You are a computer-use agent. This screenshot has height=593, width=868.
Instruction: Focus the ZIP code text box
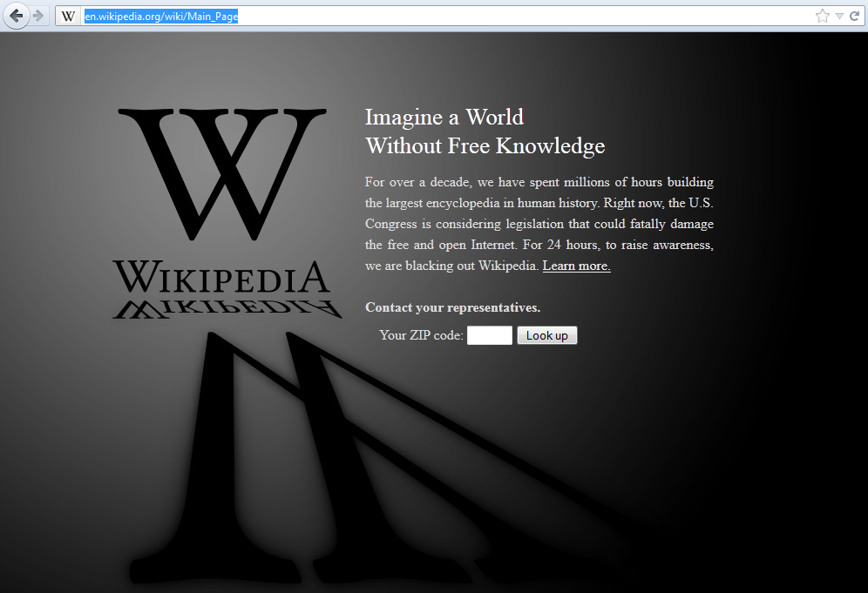coord(489,335)
